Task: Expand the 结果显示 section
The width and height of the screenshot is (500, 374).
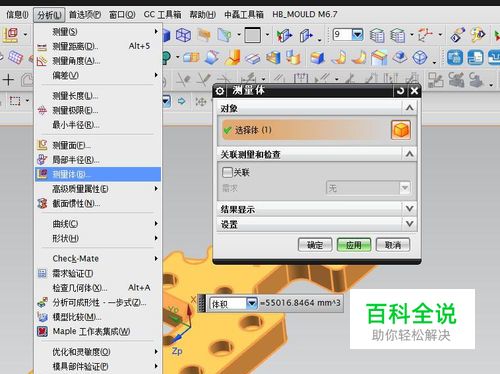Action: click(x=317, y=209)
